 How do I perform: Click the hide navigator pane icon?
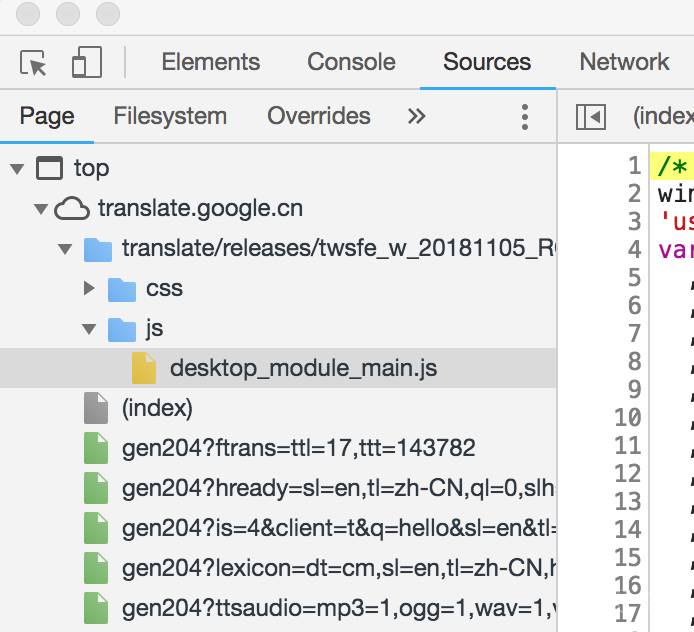[x=591, y=116]
